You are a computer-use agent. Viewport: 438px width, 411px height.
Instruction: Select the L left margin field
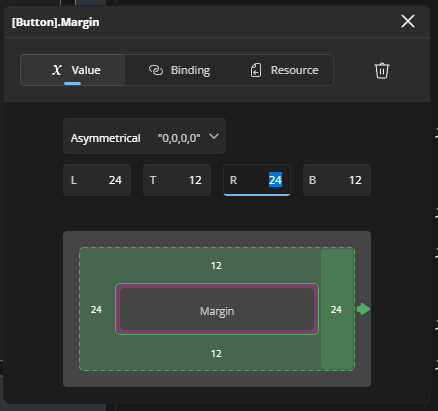97,180
